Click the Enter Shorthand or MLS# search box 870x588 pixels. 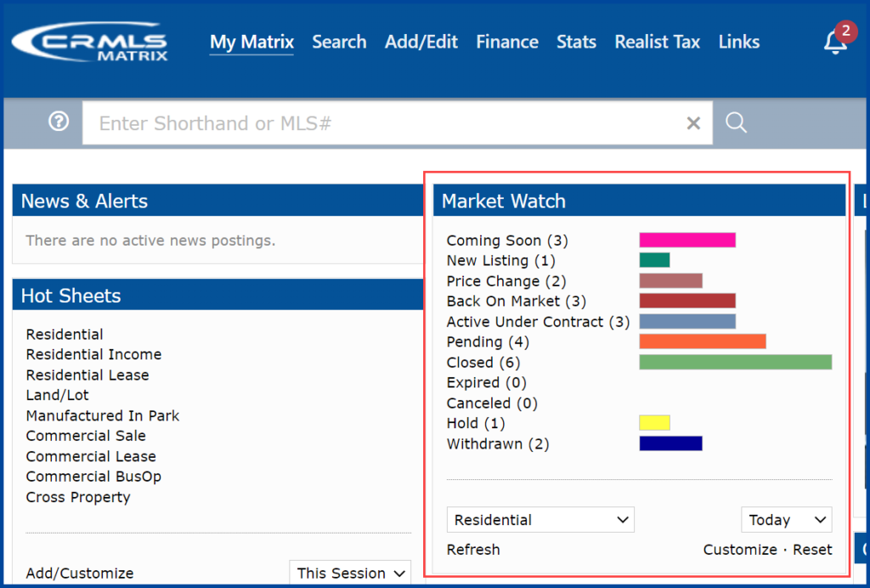coord(382,123)
